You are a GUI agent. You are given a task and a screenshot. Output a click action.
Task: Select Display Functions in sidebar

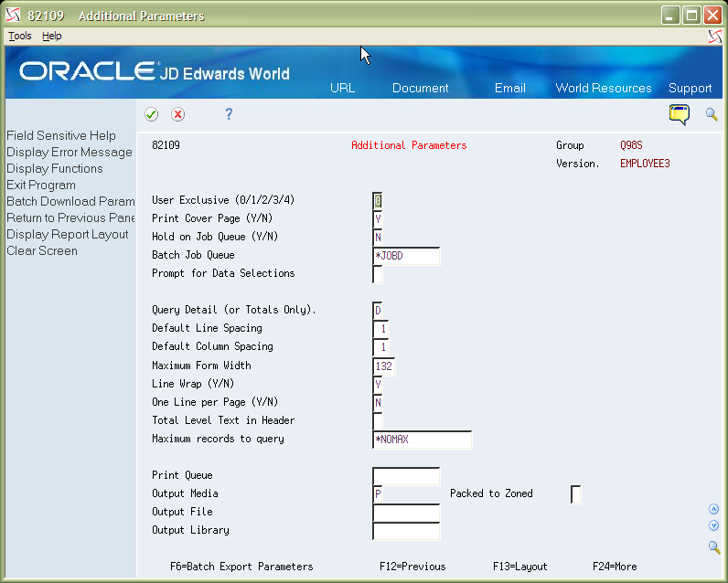(55, 168)
